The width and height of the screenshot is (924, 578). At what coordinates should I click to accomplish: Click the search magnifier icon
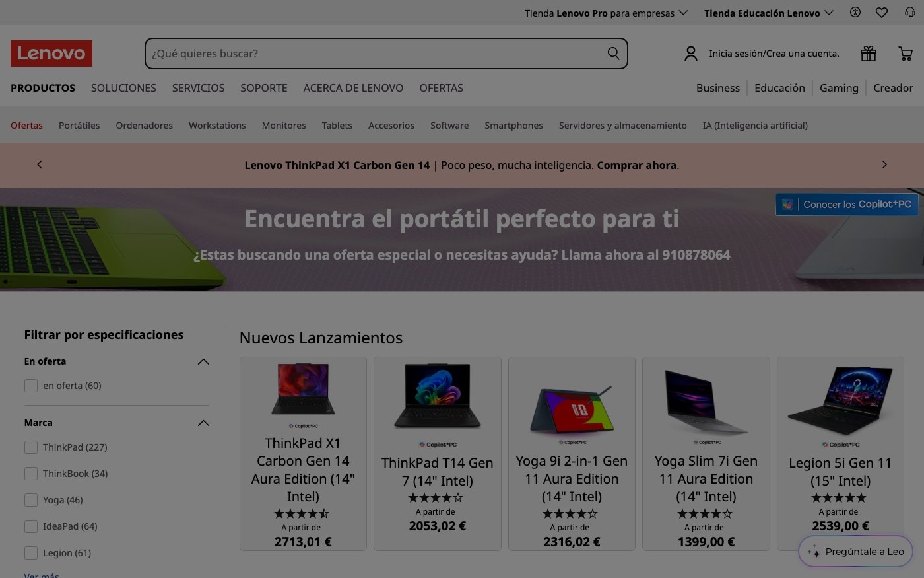pyautogui.click(x=613, y=54)
